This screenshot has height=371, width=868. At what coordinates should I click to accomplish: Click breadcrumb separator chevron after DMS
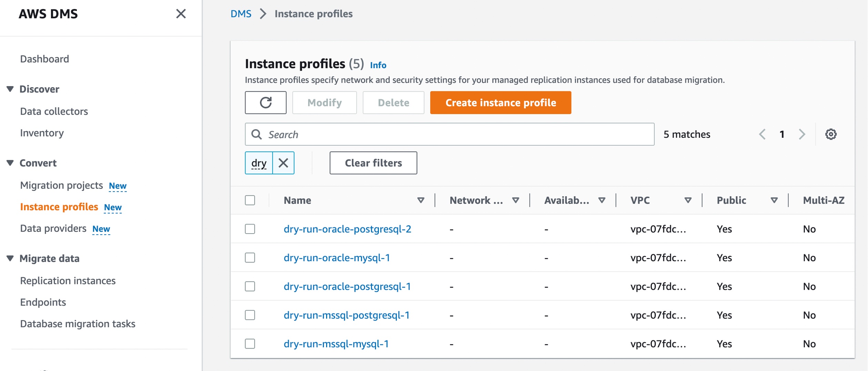point(263,14)
